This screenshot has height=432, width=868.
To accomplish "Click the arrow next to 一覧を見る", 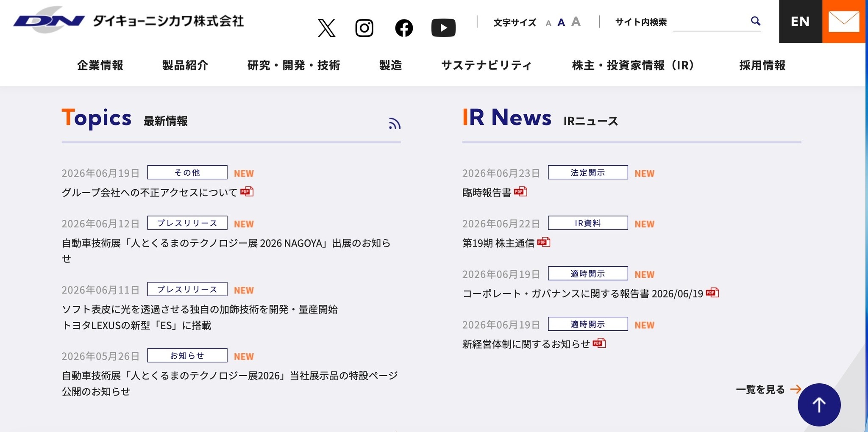I will pos(796,389).
